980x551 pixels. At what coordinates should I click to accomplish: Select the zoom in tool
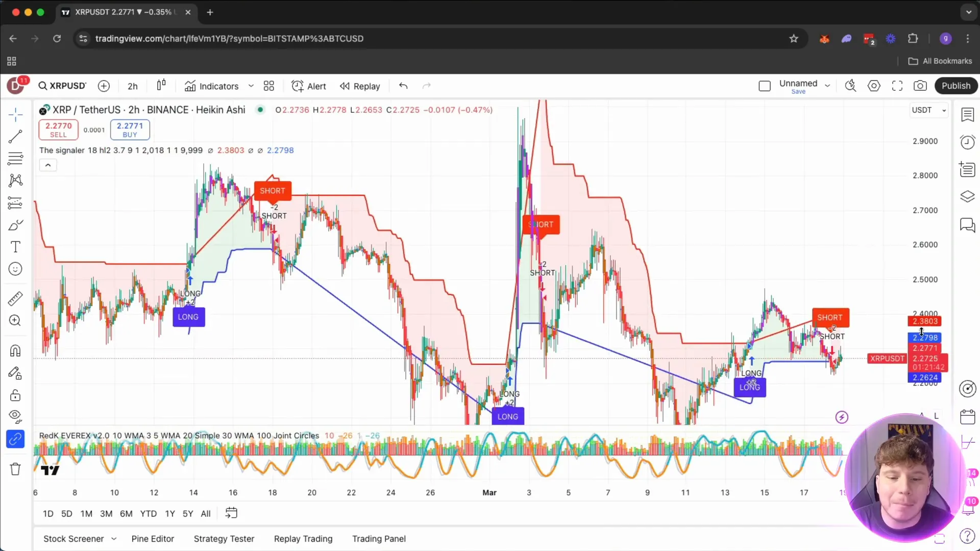[x=15, y=320]
